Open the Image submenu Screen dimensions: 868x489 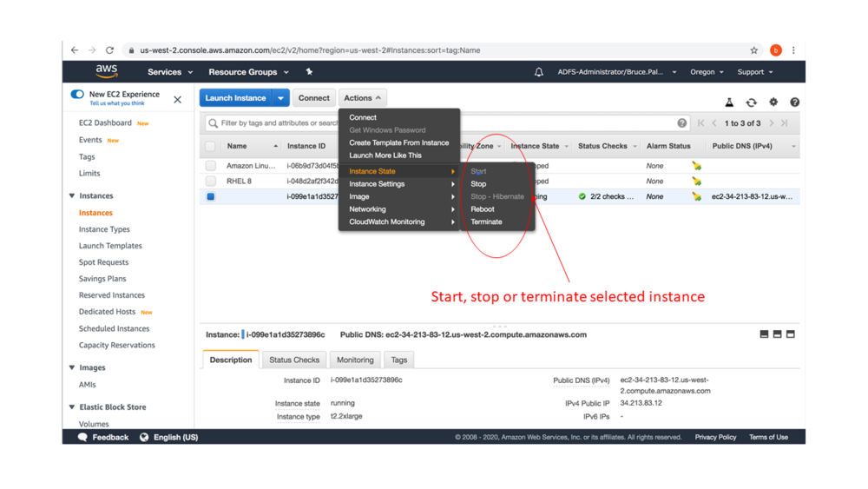(x=399, y=196)
